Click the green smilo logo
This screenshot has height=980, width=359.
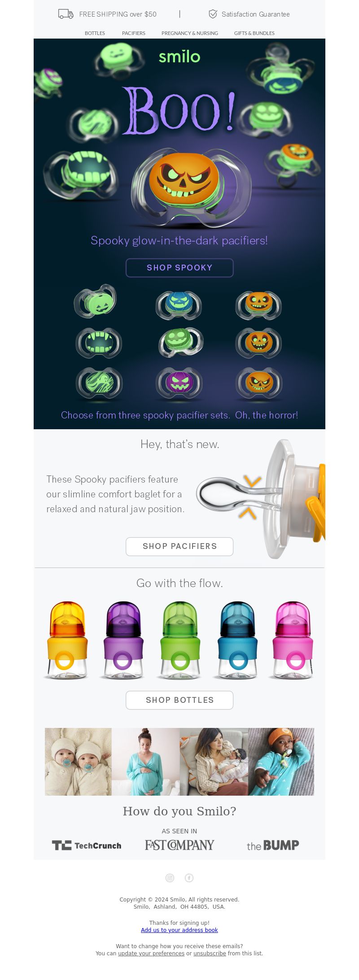coord(179,57)
